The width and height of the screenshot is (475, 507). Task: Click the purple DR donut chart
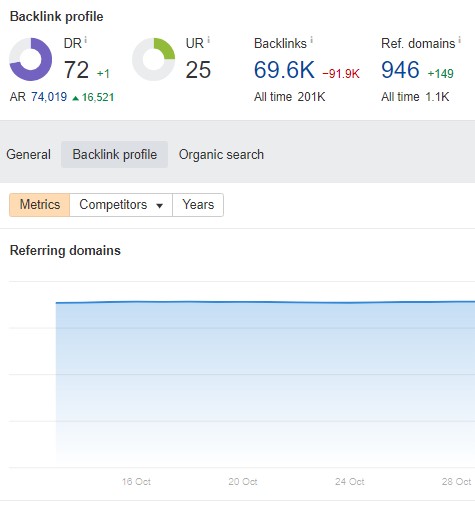coord(30,59)
